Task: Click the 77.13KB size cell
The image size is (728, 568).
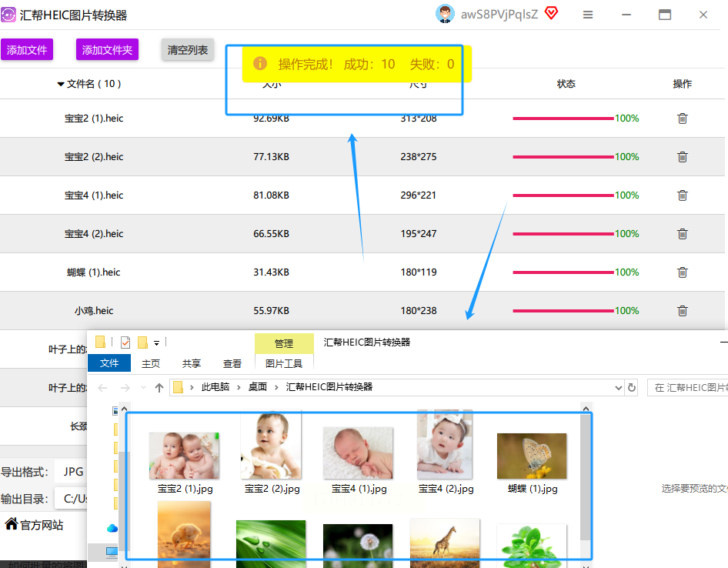Action: (x=271, y=157)
